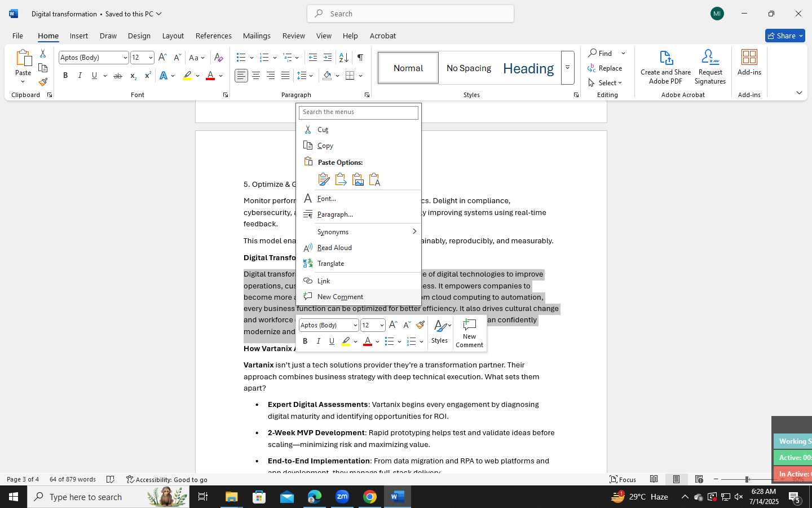This screenshot has width=812, height=508.
Task: Toggle Bold on the mini toolbar
Action: point(305,341)
